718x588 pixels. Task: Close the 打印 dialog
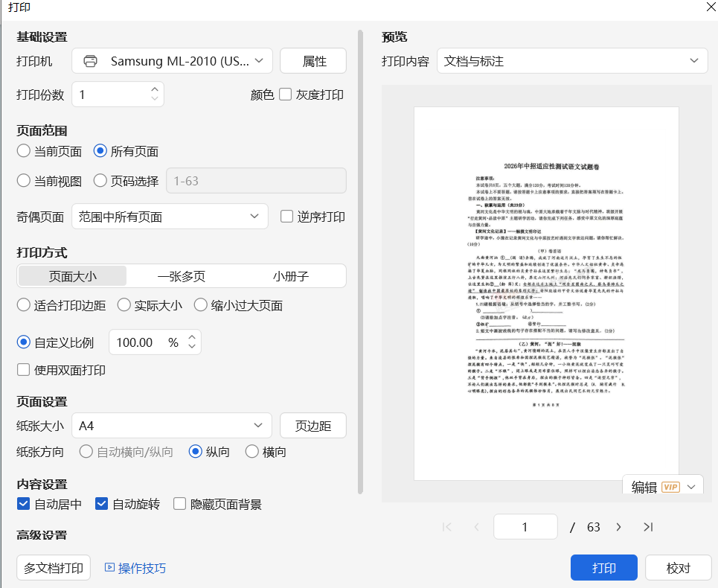[x=711, y=7]
